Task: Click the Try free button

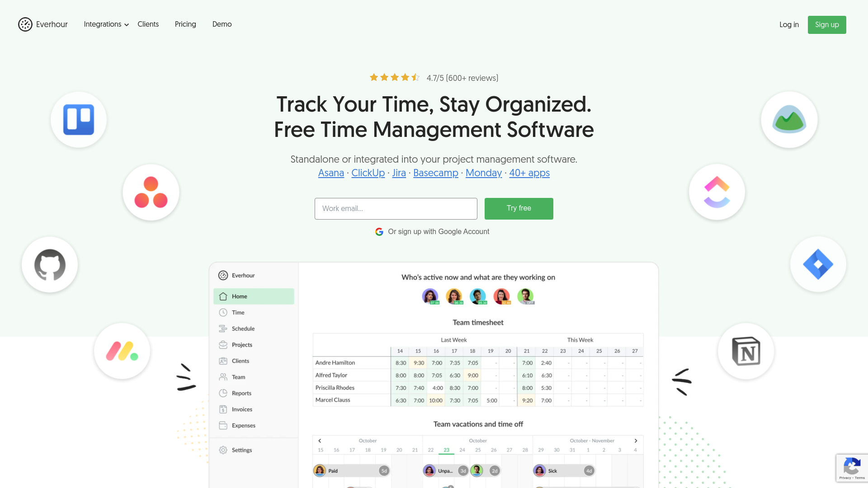Action: click(519, 209)
